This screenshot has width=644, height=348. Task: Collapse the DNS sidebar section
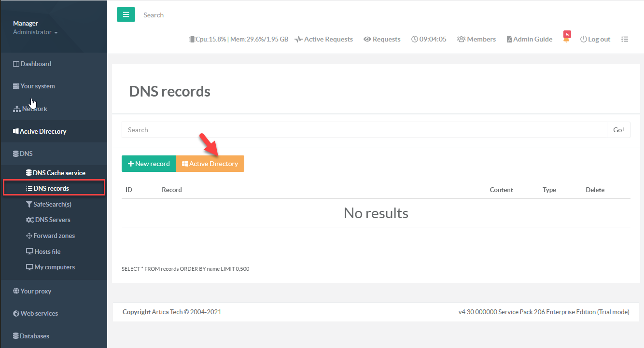pyautogui.click(x=26, y=153)
